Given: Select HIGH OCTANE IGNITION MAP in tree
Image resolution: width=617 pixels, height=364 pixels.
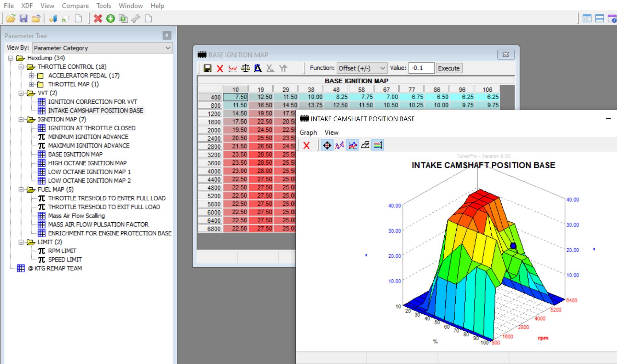Looking at the screenshot, I should 87,163.
